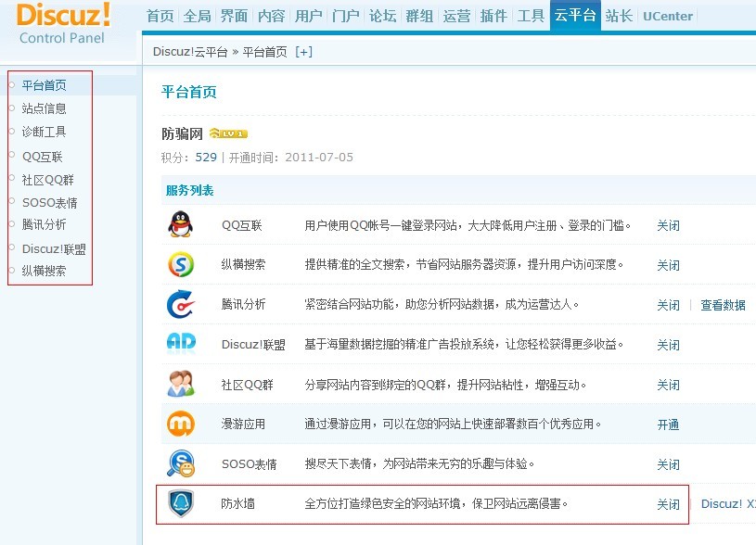756x545 pixels.
Task: Click the description starting 通过漫游应用
Action: coord(454,425)
